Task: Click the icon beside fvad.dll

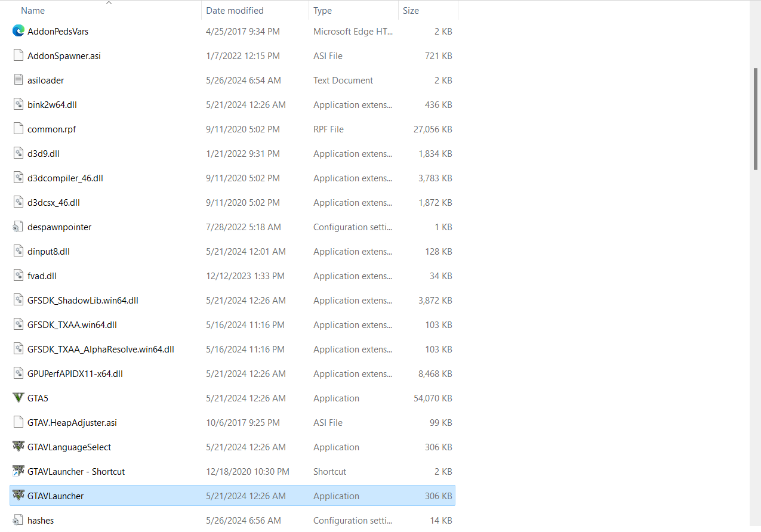Action: point(19,276)
